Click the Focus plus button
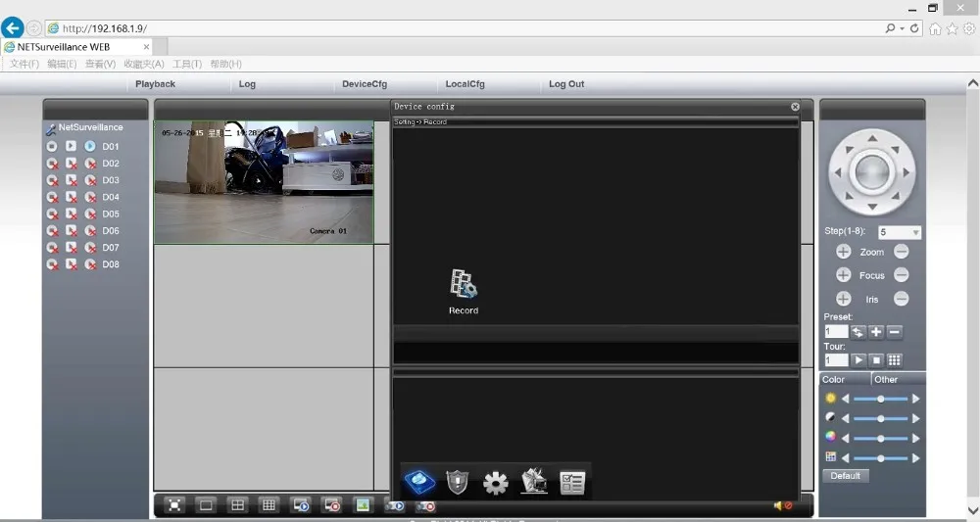 click(843, 275)
